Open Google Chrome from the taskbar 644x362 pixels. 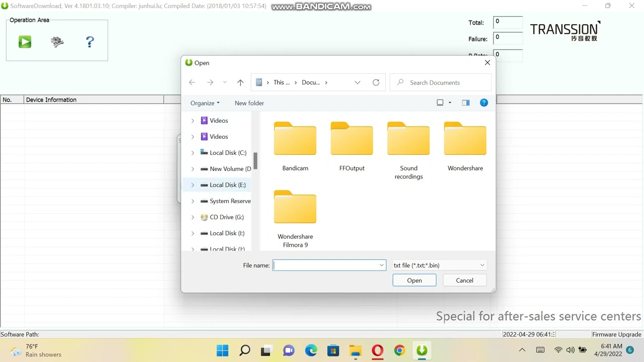point(400,350)
